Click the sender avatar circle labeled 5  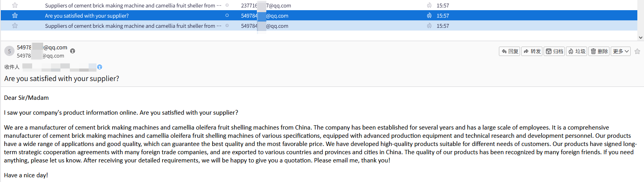coord(9,51)
